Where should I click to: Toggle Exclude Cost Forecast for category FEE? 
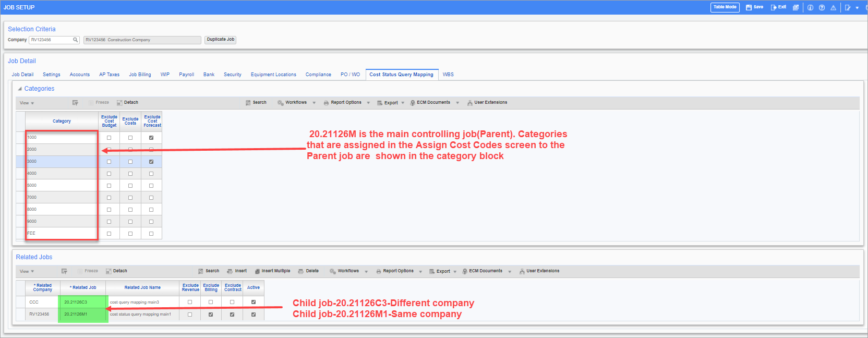click(x=151, y=234)
